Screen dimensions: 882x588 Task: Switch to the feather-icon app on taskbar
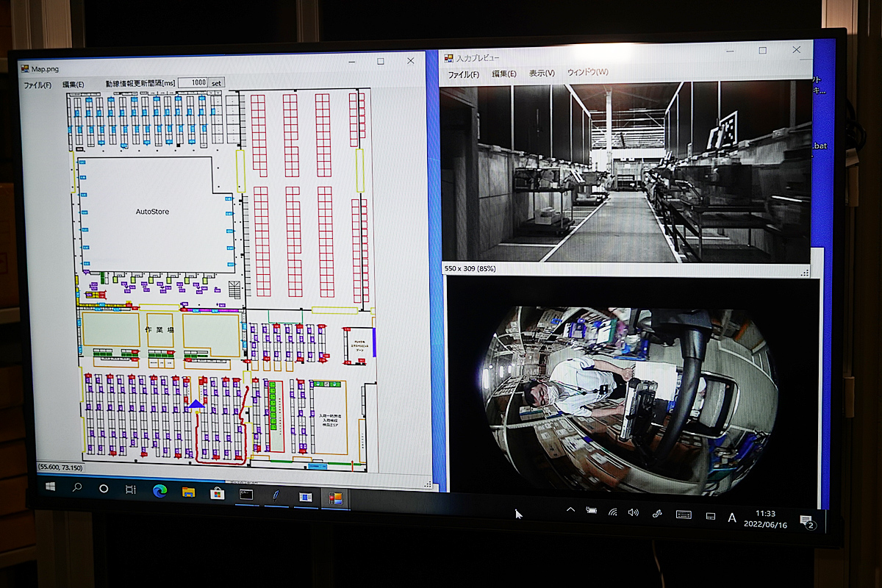pos(276,496)
